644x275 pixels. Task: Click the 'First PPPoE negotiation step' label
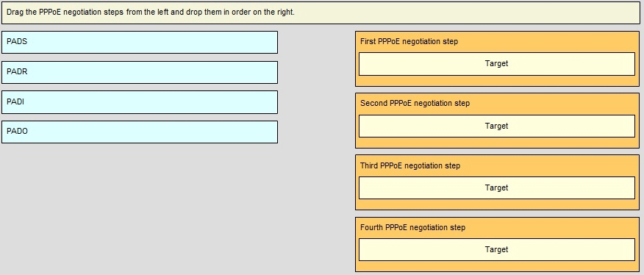click(409, 41)
